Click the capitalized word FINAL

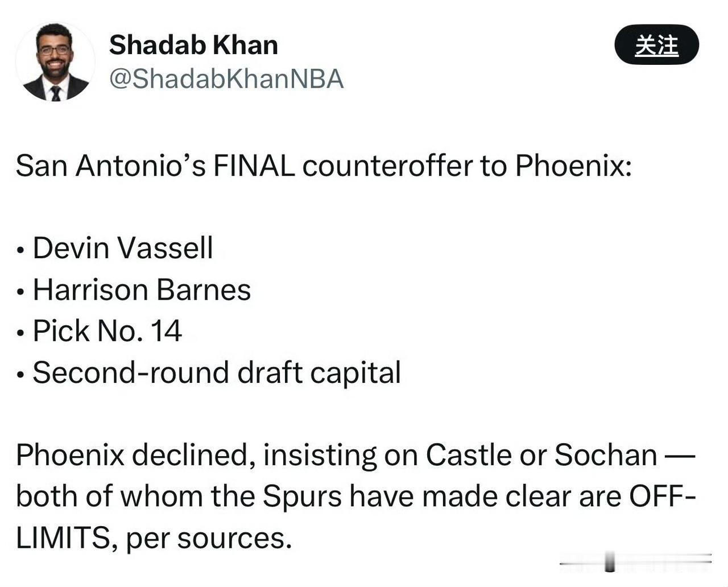click(254, 166)
